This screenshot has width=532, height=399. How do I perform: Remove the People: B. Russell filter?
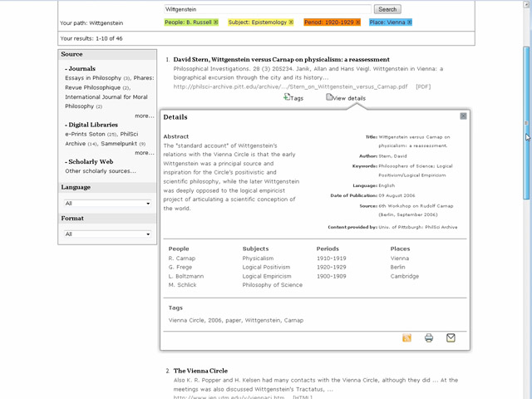(x=216, y=22)
